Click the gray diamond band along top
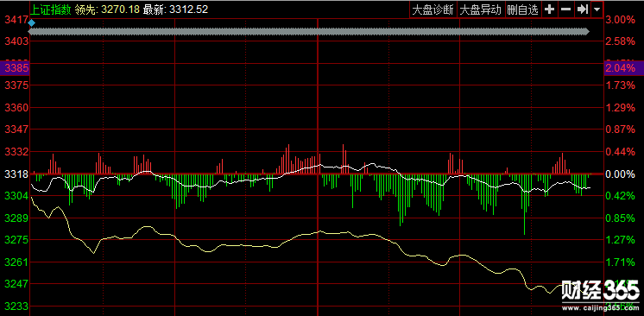 coord(309,32)
